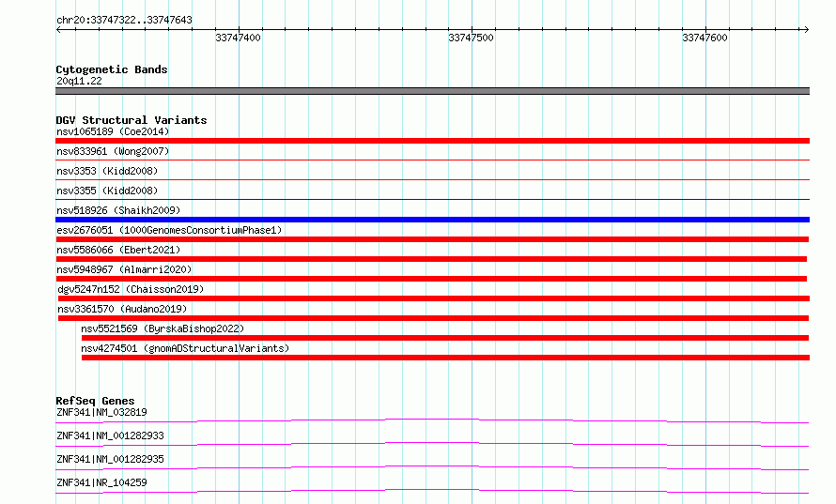The width and height of the screenshot is (836, 504).
Task: Open variant label nsv5586066 (Ebert2021)
Action: click(x=118, y=250)
